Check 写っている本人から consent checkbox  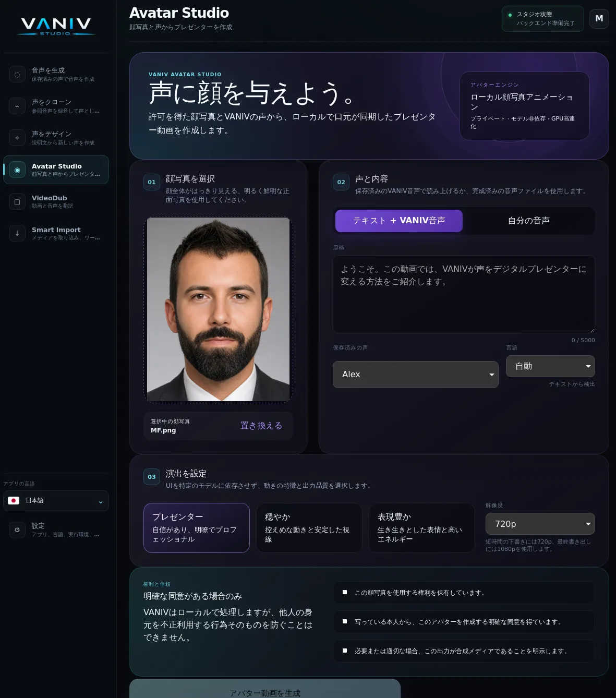coord(345,621)
